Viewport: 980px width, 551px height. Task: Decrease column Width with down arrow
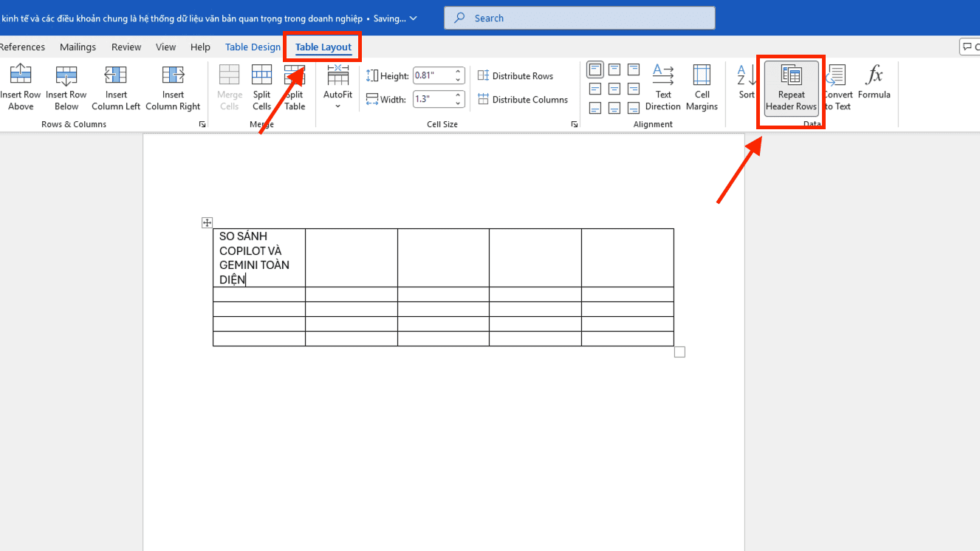[458, 103]
